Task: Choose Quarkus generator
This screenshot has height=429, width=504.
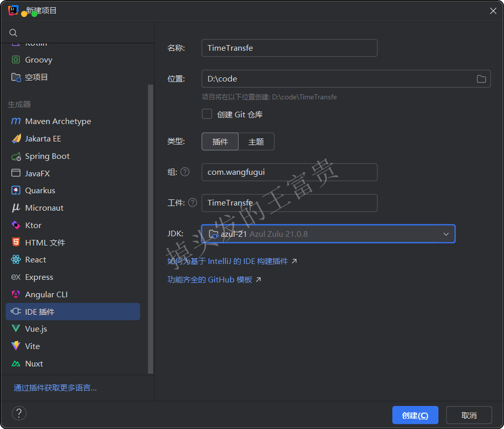Action: click(73, 190)
